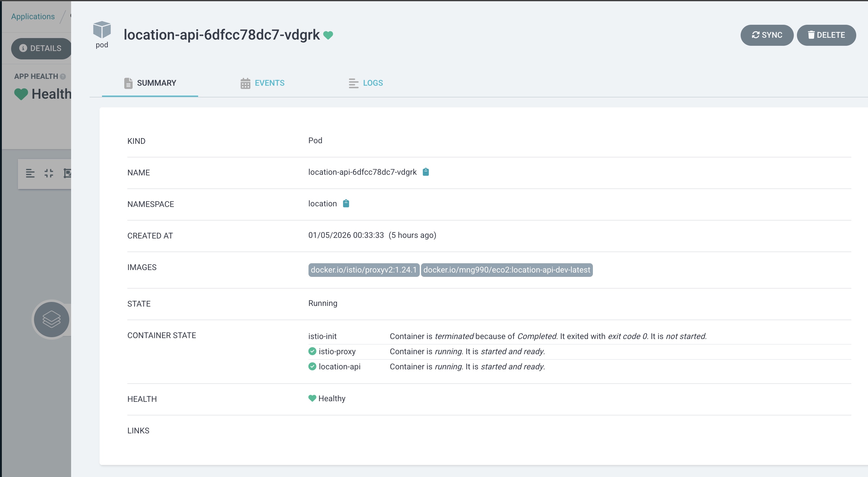868x477 pixels.
Task: Click the location-api green check icon
Action: pyautogui.click(x=312, y=367)
